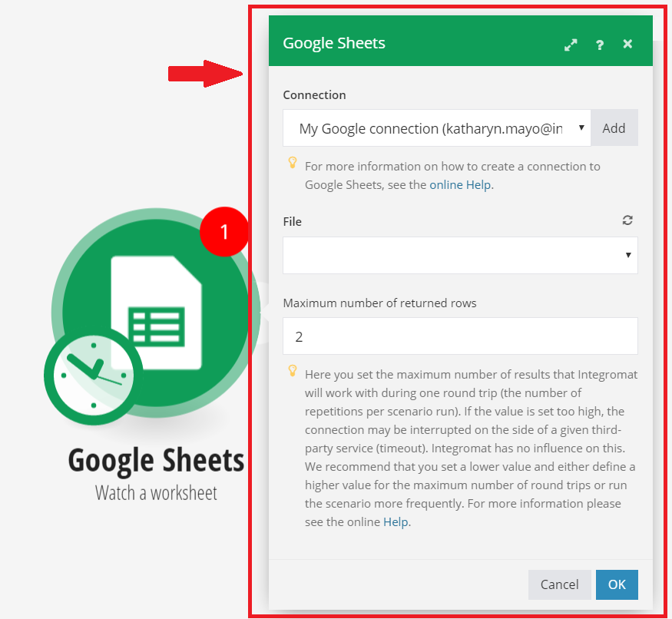Close the Google Sheets settings dialog
This screenshot has height=619, width=672.
[x=627, y=44]
